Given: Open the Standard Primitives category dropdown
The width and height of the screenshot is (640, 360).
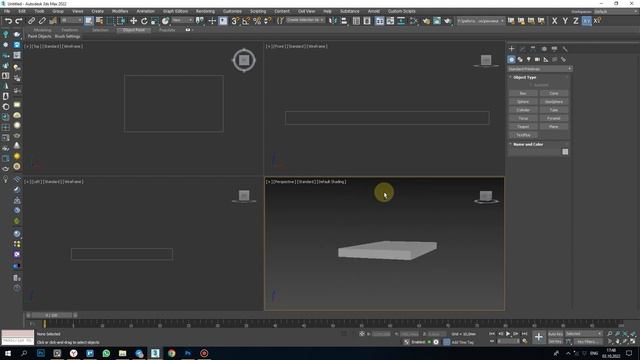Looking at the screenshot, I should [x=540, y=69].
